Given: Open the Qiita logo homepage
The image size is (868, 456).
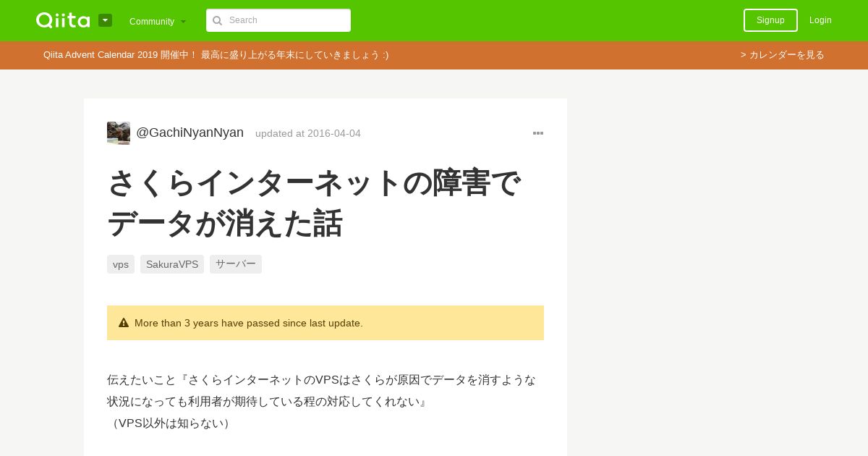Looking at the screenshot, I should click(63, 20).
